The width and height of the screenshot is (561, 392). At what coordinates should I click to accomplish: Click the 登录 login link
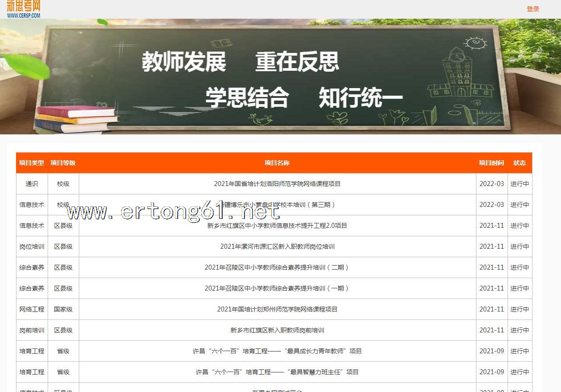coord(533,9)
